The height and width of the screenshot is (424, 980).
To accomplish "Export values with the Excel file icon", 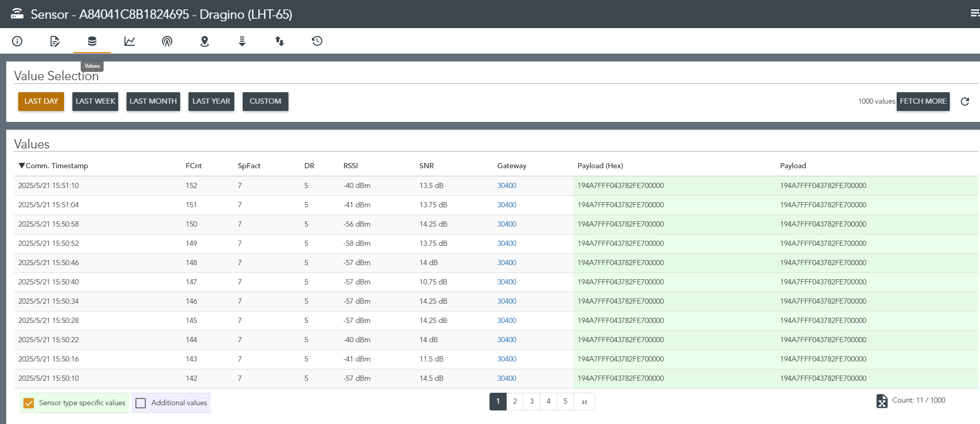I will tap(882, 401).
